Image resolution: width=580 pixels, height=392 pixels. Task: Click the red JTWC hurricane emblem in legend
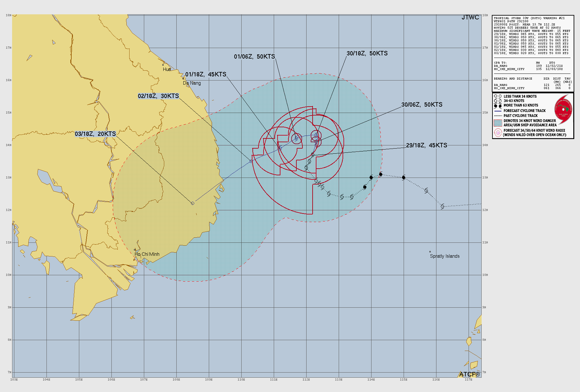563,109
